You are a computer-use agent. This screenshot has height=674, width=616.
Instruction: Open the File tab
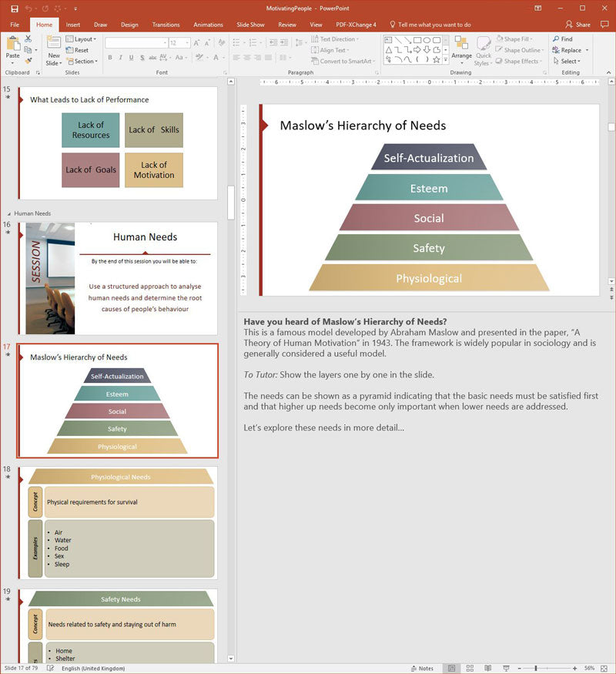point(15,25)
